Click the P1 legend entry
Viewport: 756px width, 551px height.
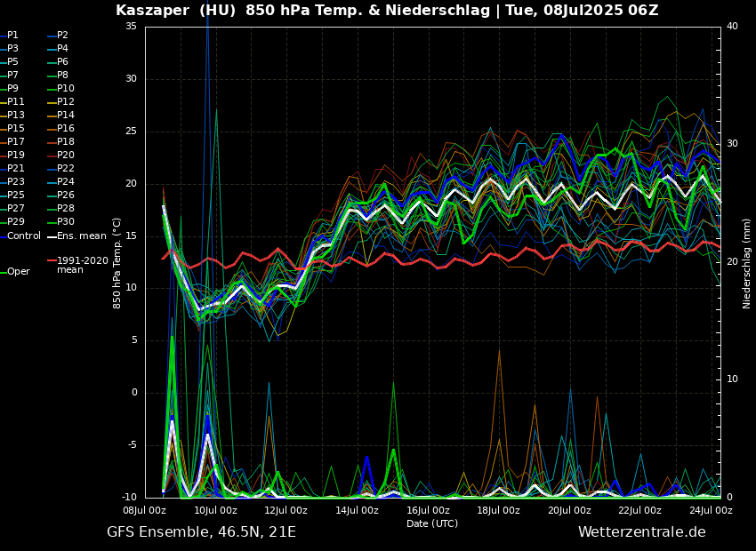(x=12, y=36)
